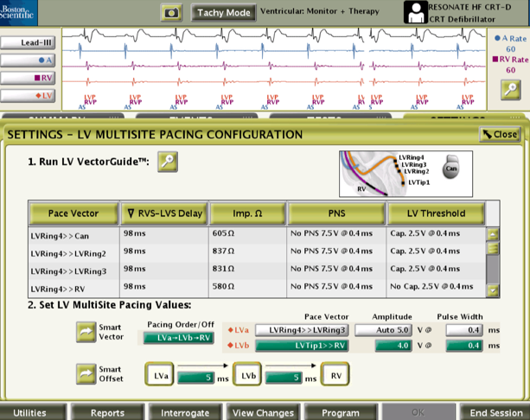Click the table scroll down arrow
The image size is (530, 420).
pyautogui.click(x=493, y=290)
